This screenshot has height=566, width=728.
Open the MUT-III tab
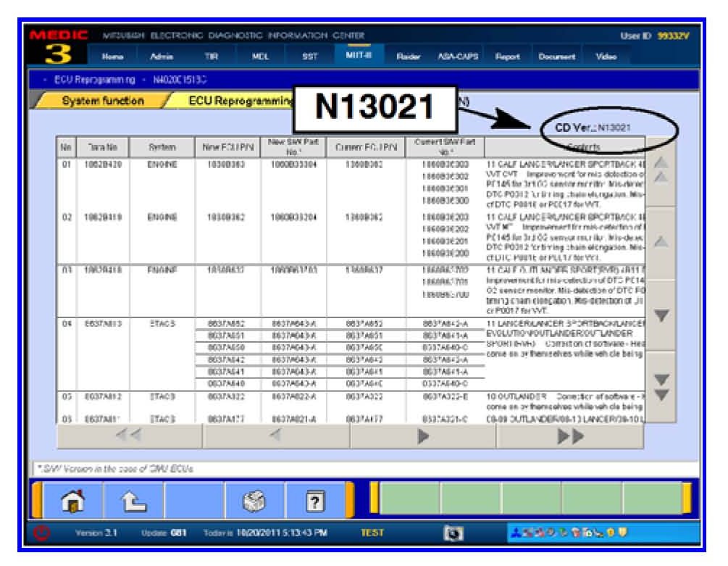354,56
